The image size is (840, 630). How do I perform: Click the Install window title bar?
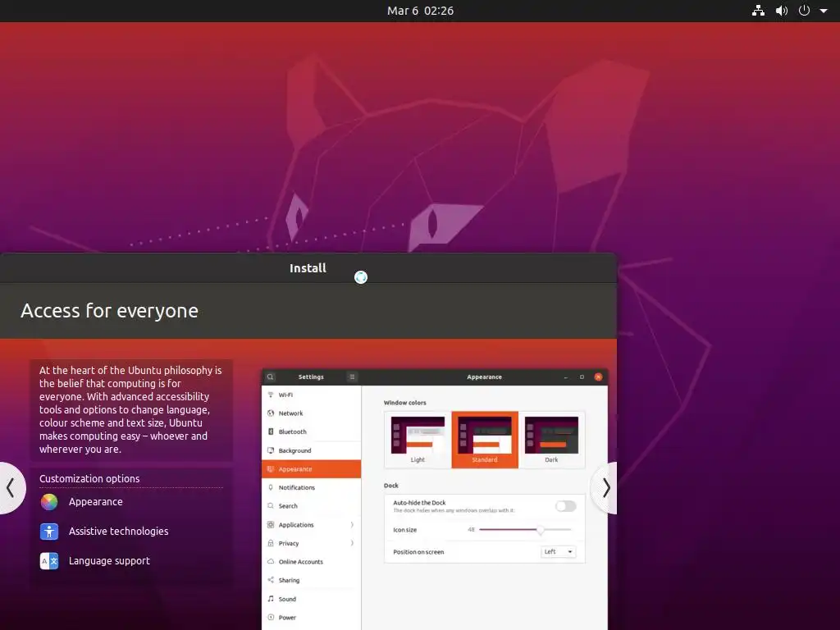click(308, 268)
